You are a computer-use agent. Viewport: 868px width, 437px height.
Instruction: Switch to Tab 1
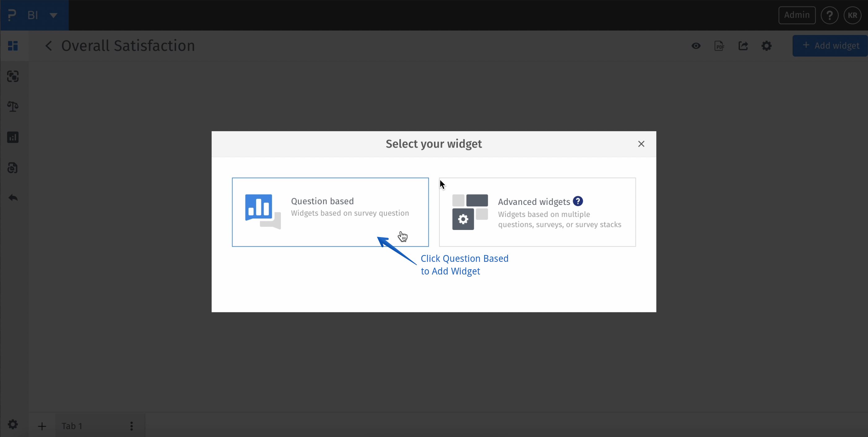point(72,426)
